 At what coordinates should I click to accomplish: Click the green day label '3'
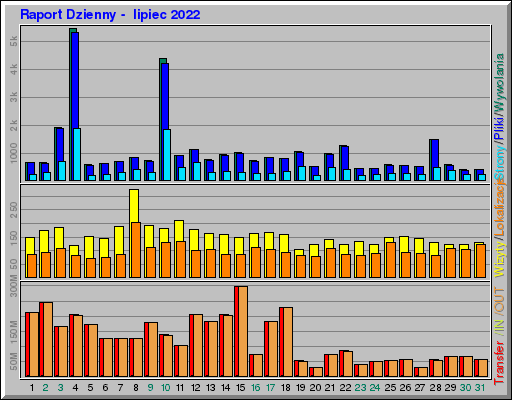coord(60,388)
